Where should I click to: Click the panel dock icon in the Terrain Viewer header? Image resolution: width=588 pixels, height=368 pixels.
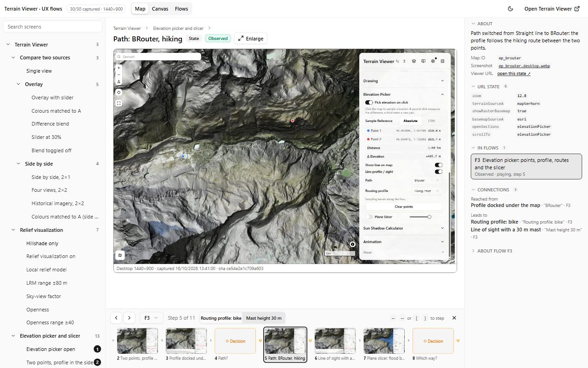coord(442,61)
